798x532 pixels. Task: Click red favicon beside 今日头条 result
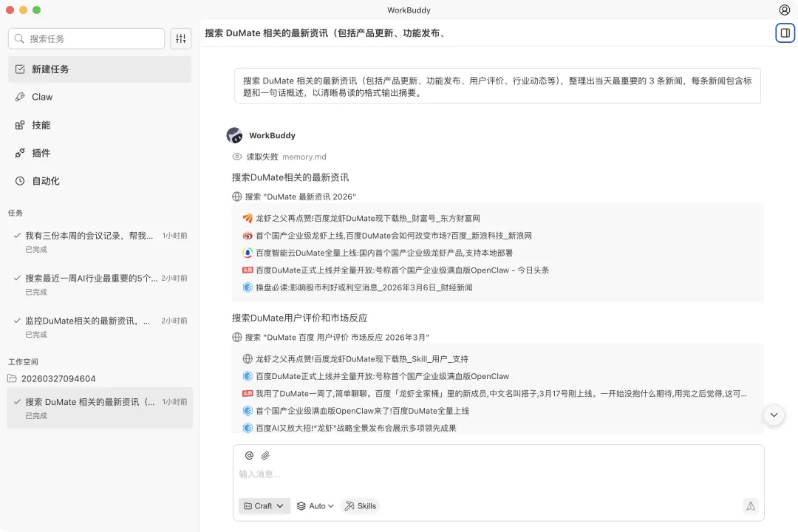point(248,270)
